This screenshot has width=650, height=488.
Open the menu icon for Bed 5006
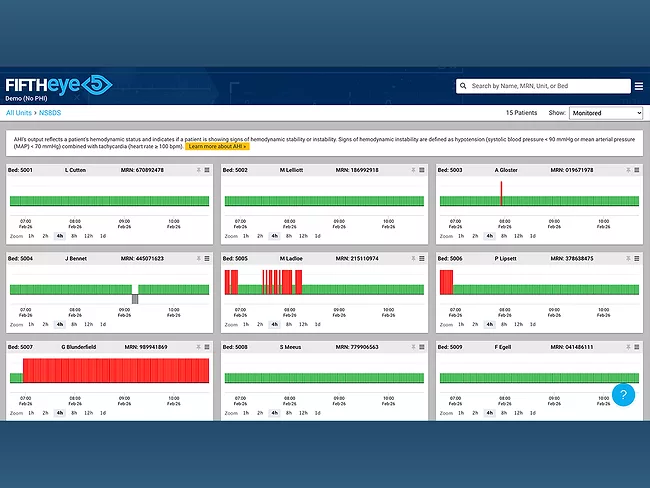click(638, 258)
